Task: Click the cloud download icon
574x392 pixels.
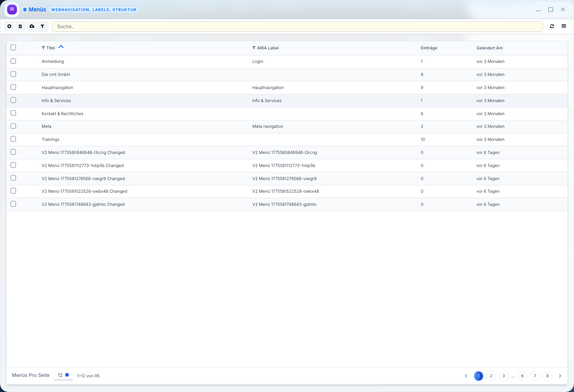Action: point(32,27)
